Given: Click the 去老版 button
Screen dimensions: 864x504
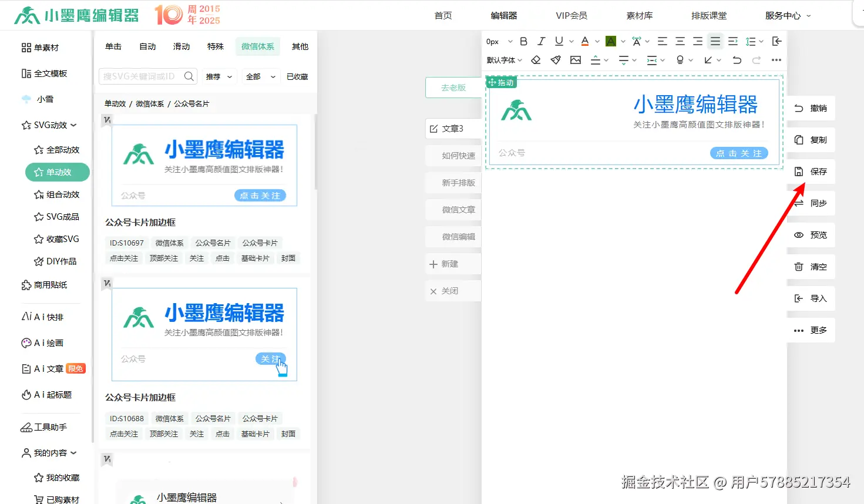Looking at the screenshot, I should click(x=453, y=88).
